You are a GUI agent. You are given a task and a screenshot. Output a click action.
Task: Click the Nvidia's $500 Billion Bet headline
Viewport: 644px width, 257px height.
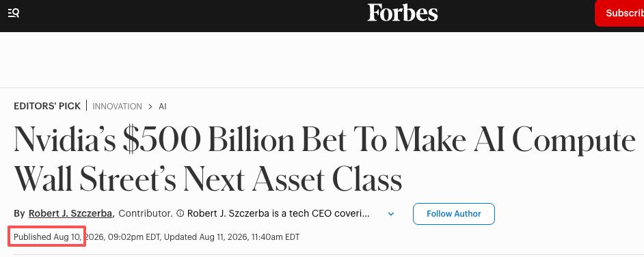(325, 159)
